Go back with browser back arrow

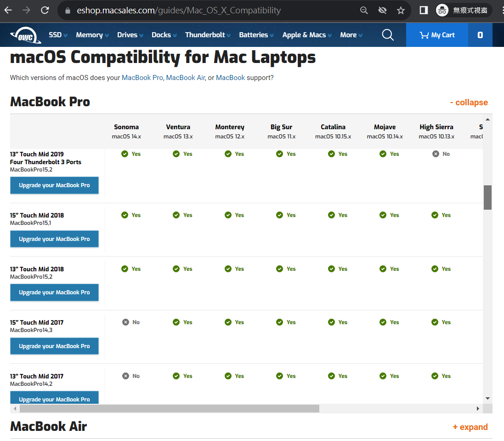pyautogui.click(x=8, y=10)
